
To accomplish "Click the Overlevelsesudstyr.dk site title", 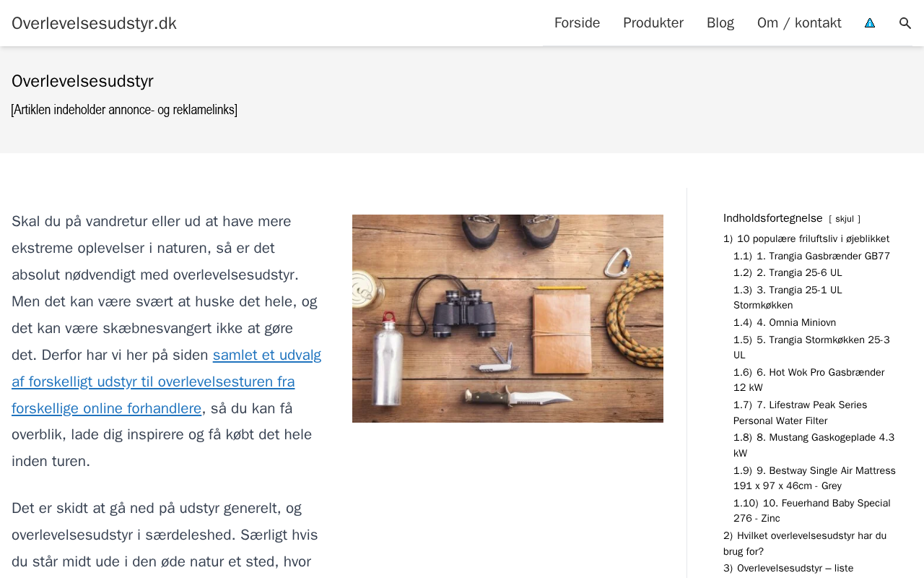I will pos(94,23).
